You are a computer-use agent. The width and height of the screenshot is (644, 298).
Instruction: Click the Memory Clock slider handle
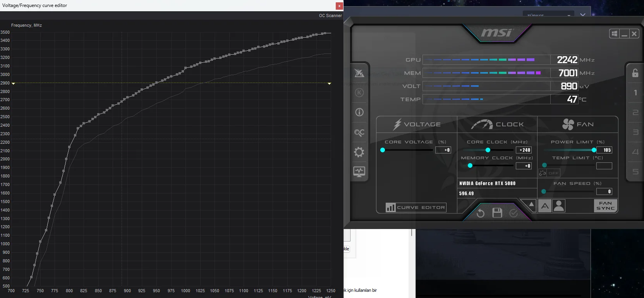470,166
